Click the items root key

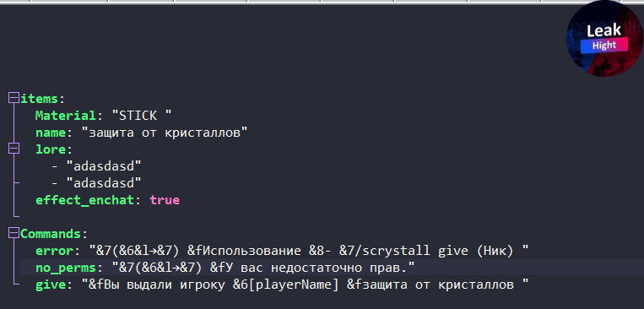click(40, 99)
